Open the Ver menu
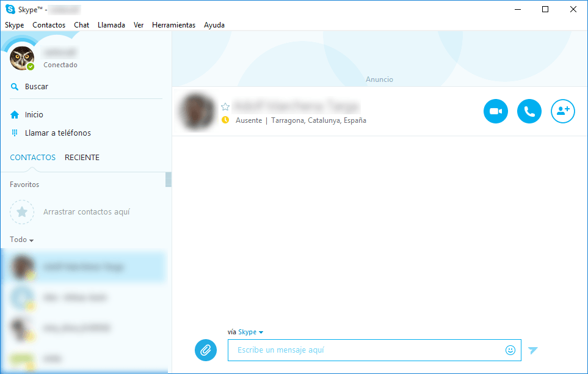The width and height of the screenshot is (588, 374). click(139, 25)
